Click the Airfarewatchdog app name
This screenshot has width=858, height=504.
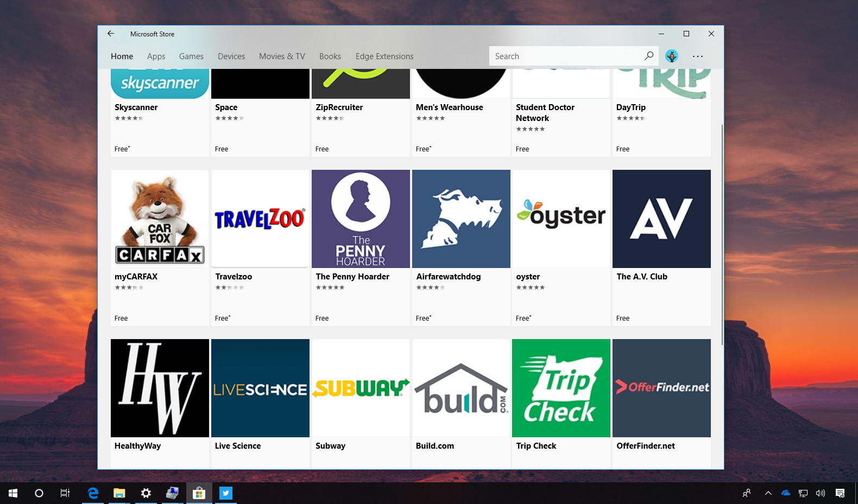449,277
